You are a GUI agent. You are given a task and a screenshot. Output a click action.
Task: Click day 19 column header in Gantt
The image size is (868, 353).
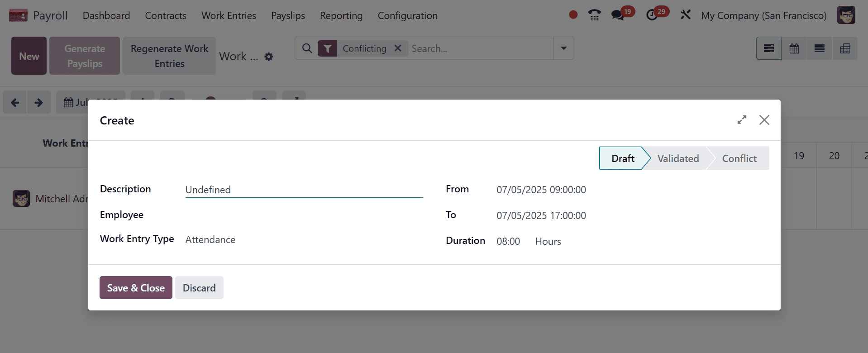click(799, 156)
